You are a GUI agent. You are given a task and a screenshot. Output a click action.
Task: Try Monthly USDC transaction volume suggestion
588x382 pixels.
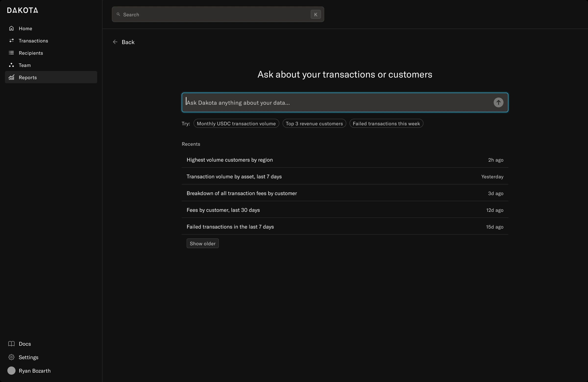[236, 123]
